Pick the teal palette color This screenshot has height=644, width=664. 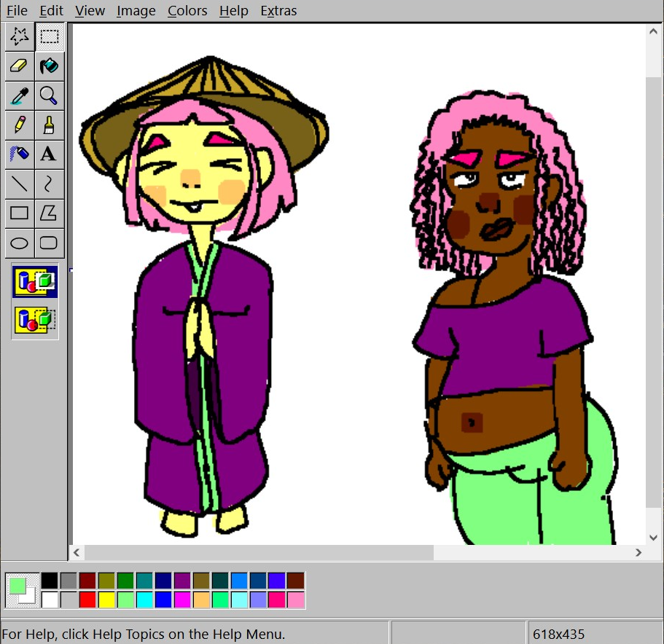[x=144, y=581]
